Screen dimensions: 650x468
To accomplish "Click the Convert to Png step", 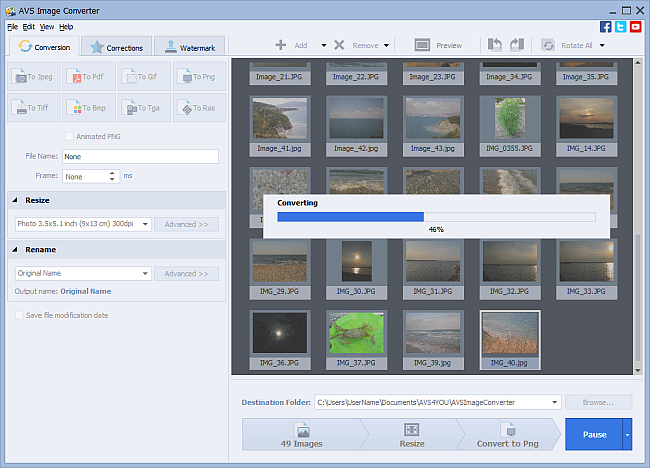I will click(507, 435).
